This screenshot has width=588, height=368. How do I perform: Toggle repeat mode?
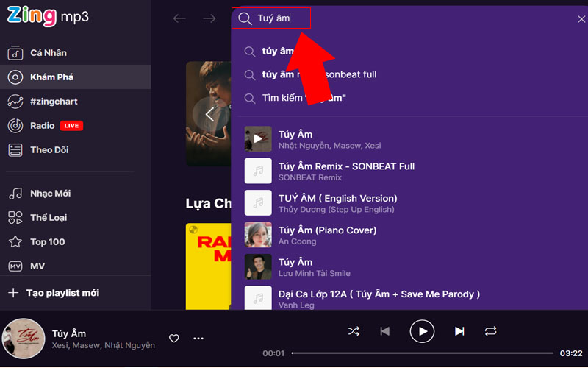click(490, 331)
